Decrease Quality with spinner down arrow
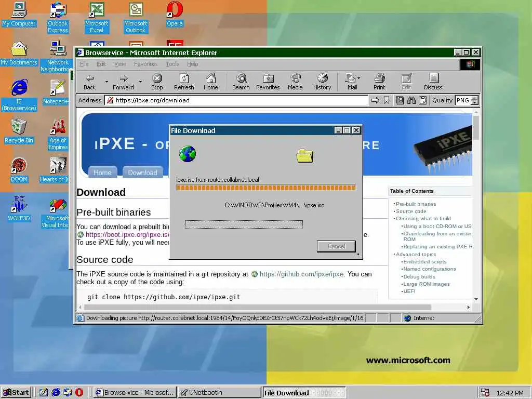 click(x=475, y=102)
